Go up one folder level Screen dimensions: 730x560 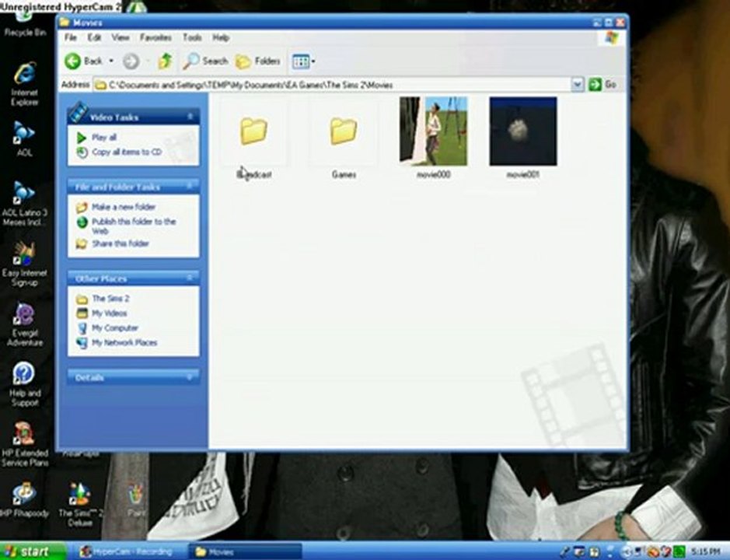(166, 61)
